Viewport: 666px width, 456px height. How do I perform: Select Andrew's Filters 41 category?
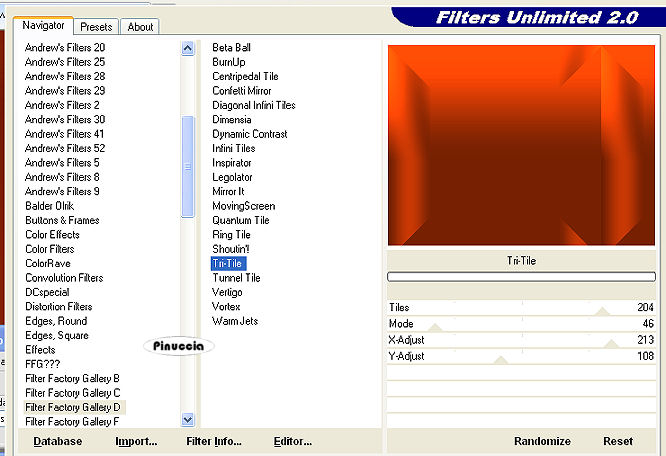point(65,134)
